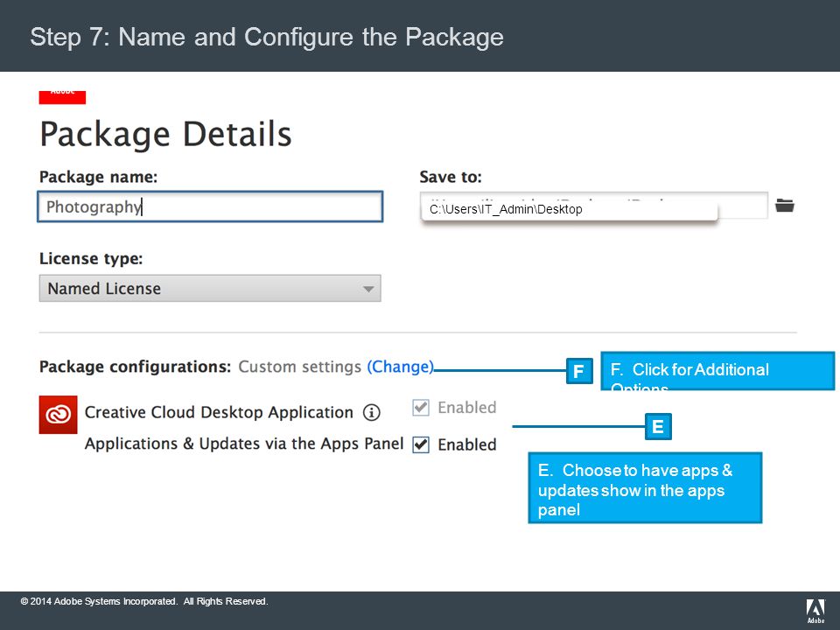Screen dimensions: 840x630
Task: Click the Save to path field
Action: (593, 206)
